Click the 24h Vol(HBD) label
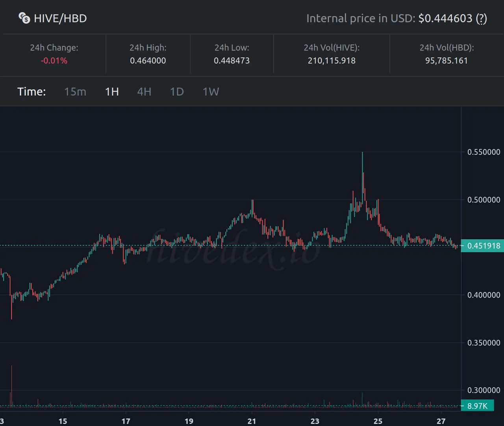Image resolution: width=504 pixels, height=426 pixels. (x=447, y=48)
